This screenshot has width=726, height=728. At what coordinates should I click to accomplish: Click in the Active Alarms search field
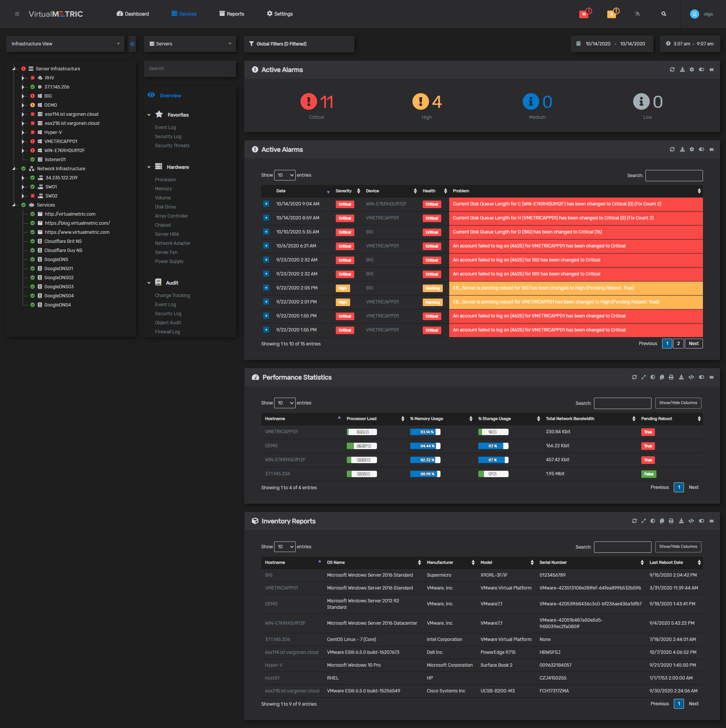click(x=674, y=176)
